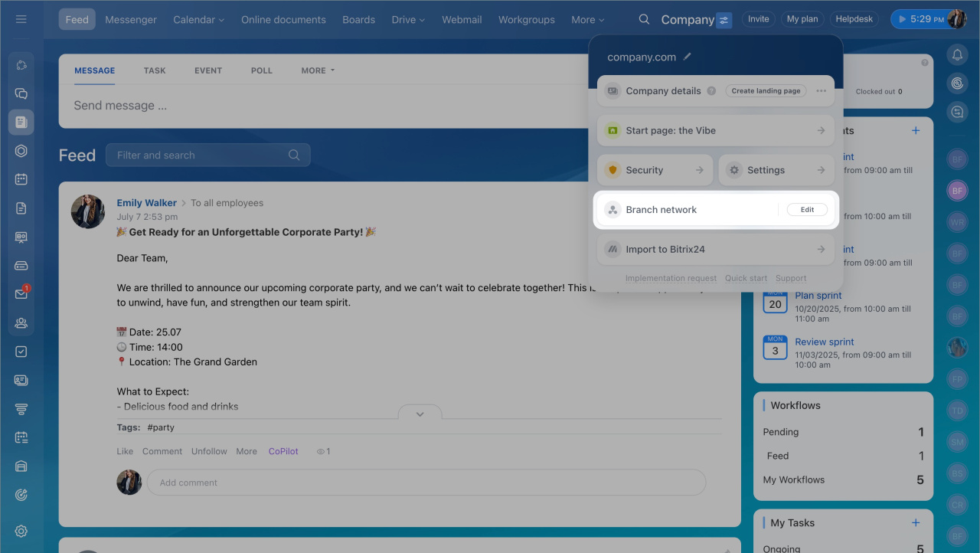
Task: Toggle the company widget settings button
Action: [724, 20]
